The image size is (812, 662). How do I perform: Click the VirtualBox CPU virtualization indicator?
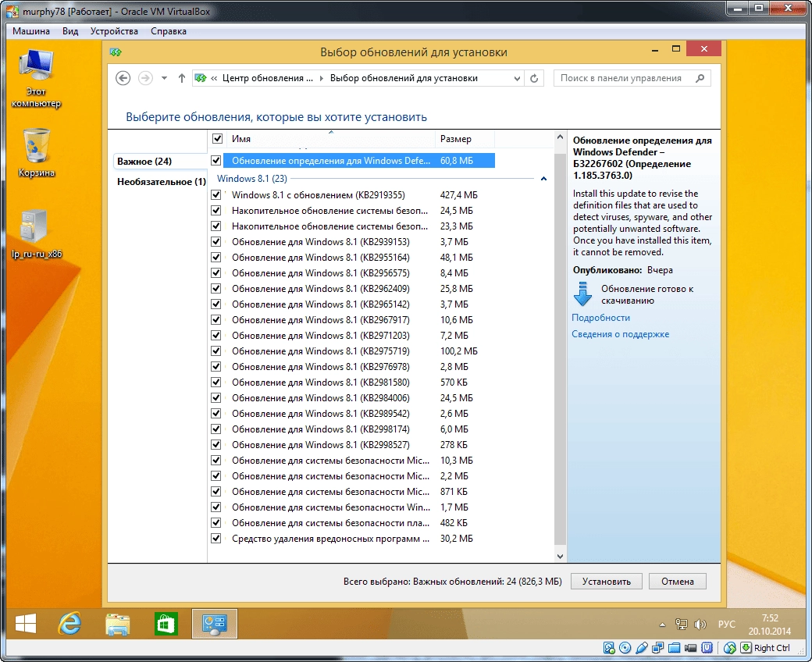coord(707,647)
